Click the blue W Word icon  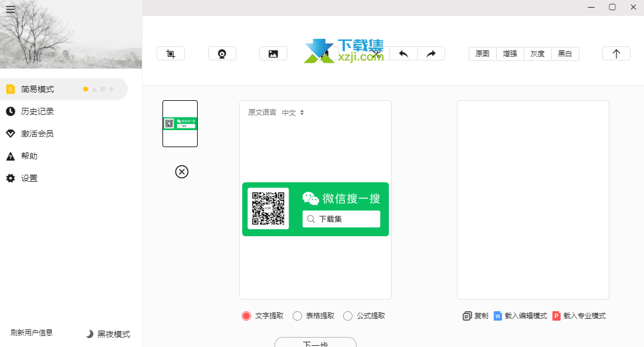(498, 316)
